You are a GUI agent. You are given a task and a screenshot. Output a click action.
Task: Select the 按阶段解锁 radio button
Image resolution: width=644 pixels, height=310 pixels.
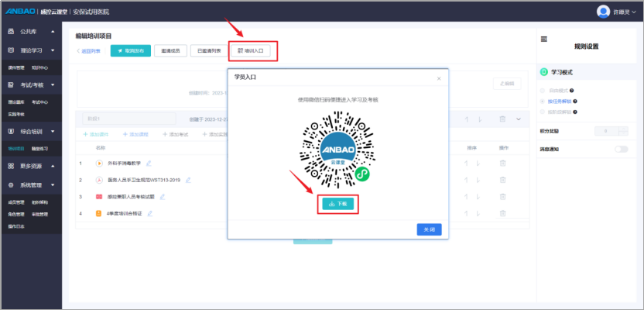(543, 112)
